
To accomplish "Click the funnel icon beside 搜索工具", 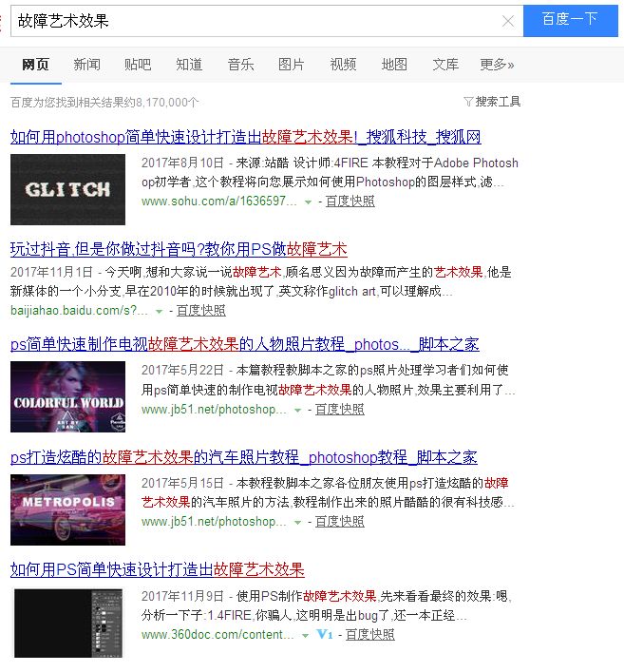I will pos(468,102).
